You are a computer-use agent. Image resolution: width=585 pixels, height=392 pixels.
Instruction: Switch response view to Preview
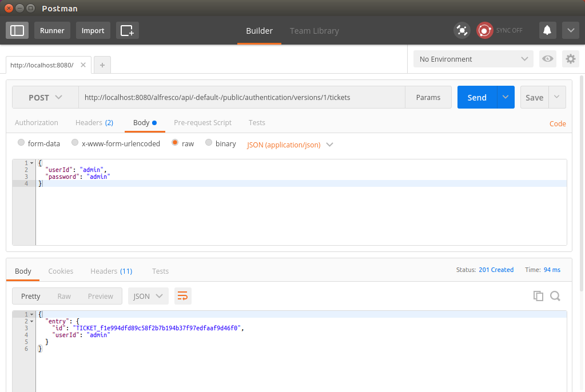(101, 296)
